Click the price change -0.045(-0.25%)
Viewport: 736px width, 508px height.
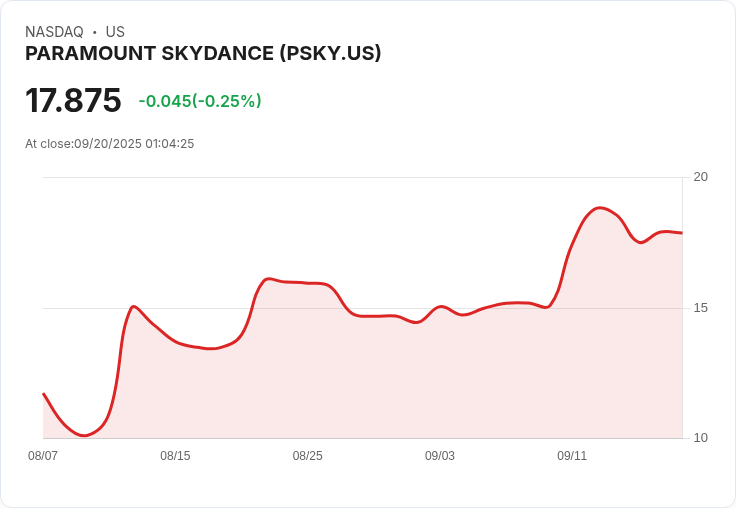(200, 101)
